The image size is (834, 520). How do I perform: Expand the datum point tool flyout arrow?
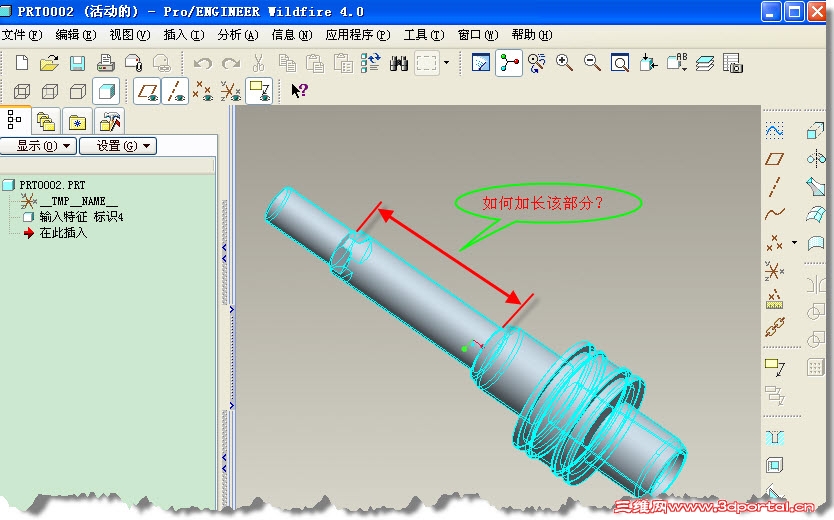[794, 242]
